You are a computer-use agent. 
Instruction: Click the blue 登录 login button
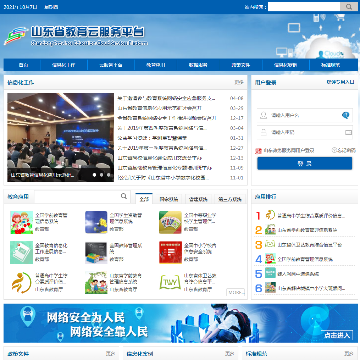pos(305,163)
